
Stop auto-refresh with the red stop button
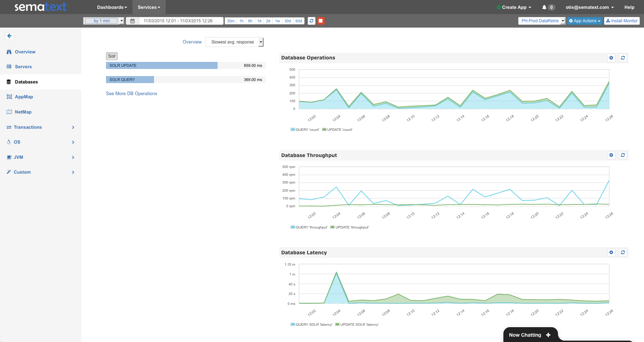click(x=321, y=21)
